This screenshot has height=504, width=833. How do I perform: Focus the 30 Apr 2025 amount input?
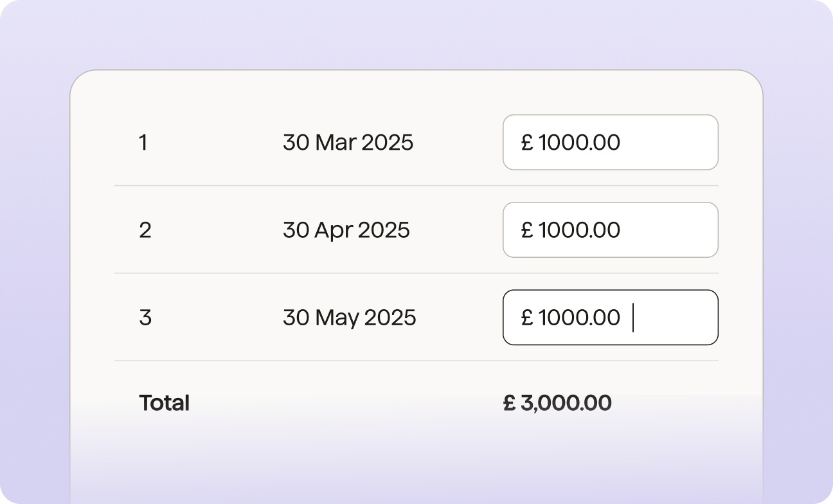tap(610, 230)
